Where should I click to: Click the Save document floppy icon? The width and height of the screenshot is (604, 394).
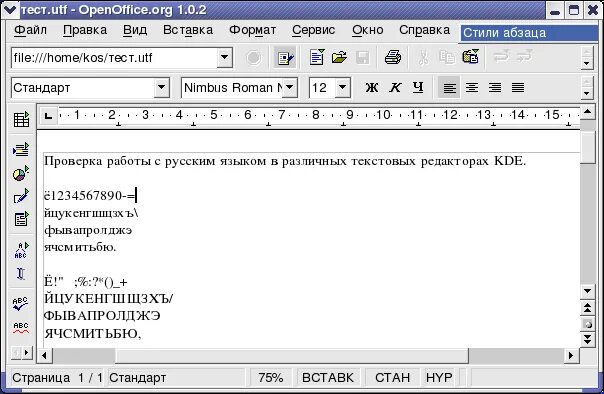362,58
